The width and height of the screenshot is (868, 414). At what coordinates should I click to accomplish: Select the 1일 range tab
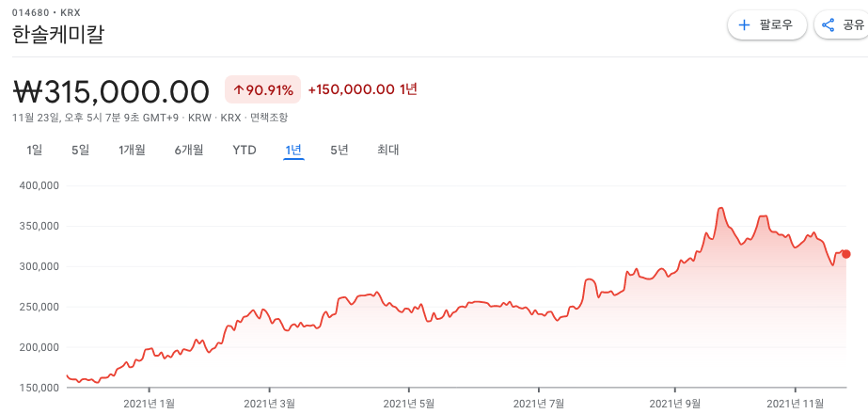(x=34, y=151)
